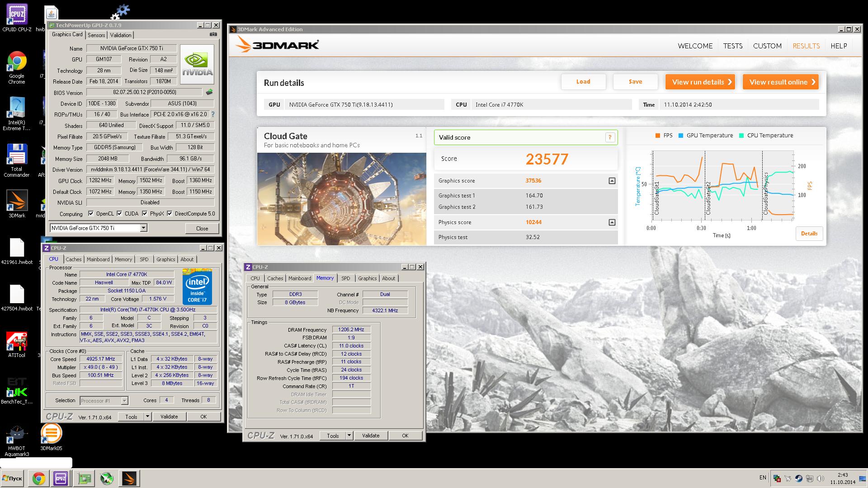The image size is (868, 488).
Task: Click View result online button
Action: (781, 82)
